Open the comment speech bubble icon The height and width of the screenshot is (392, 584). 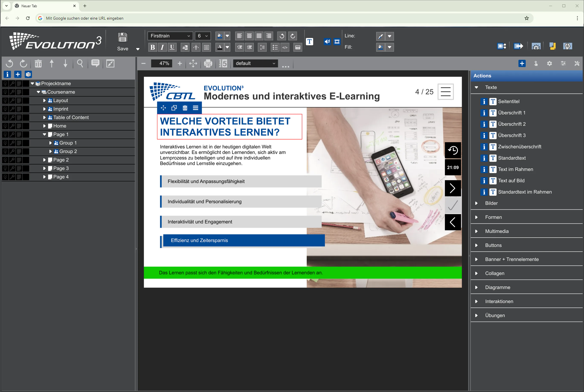pos(95,64)
